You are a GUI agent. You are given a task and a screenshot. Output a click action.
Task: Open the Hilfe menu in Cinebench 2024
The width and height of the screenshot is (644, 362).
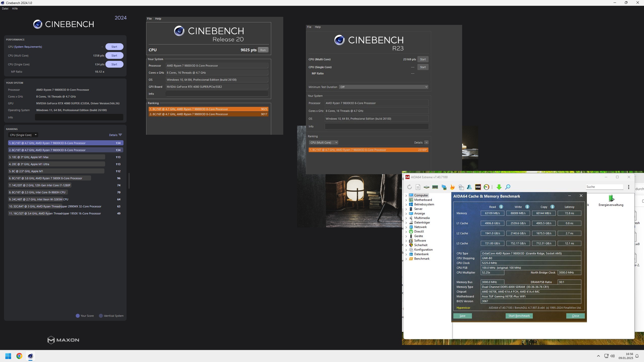coord(15,9)
